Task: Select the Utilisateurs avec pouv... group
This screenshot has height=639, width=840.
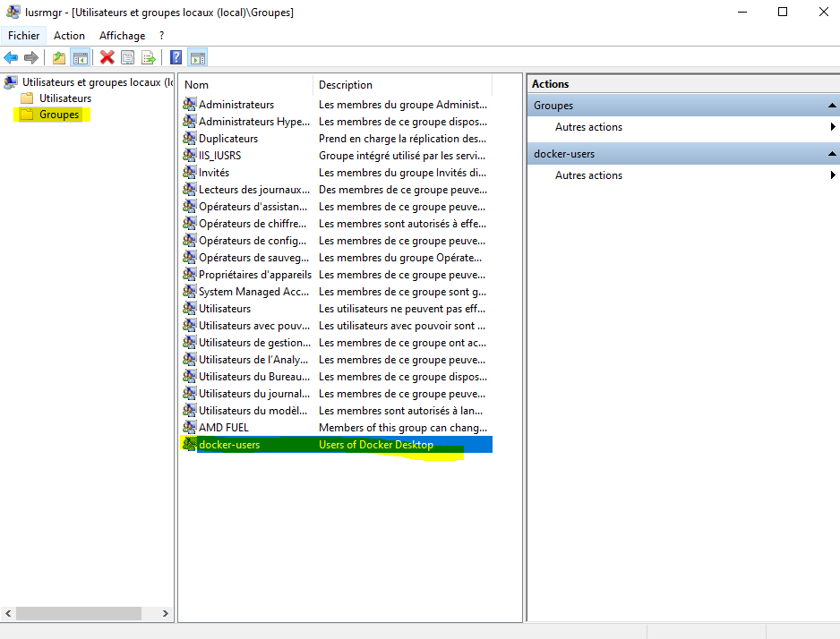Action: (254, 326)
